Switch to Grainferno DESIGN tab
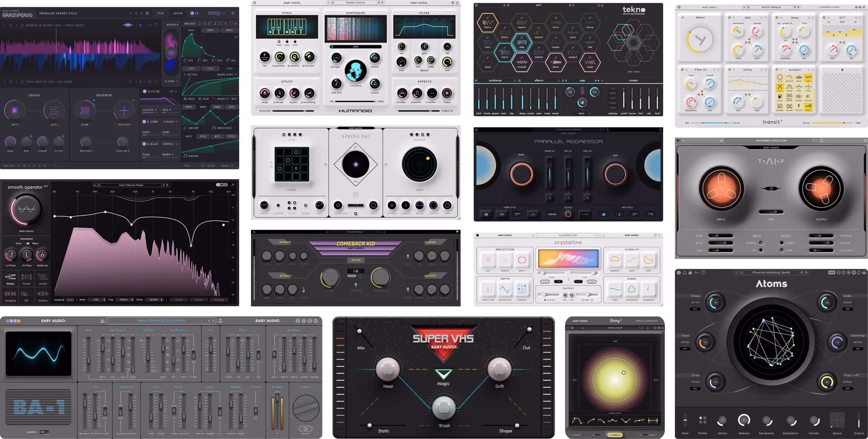This screenshot has width=868, height=439. [178, 13]
